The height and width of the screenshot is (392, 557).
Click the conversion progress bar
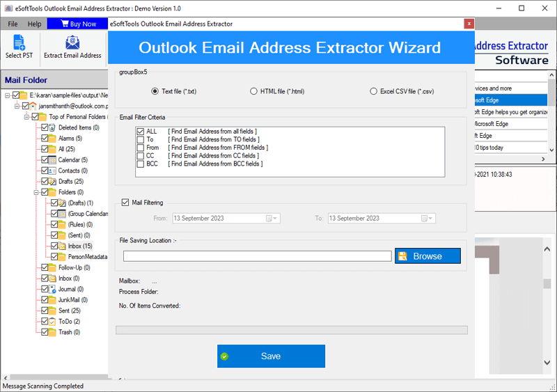[x=291, y=330]
